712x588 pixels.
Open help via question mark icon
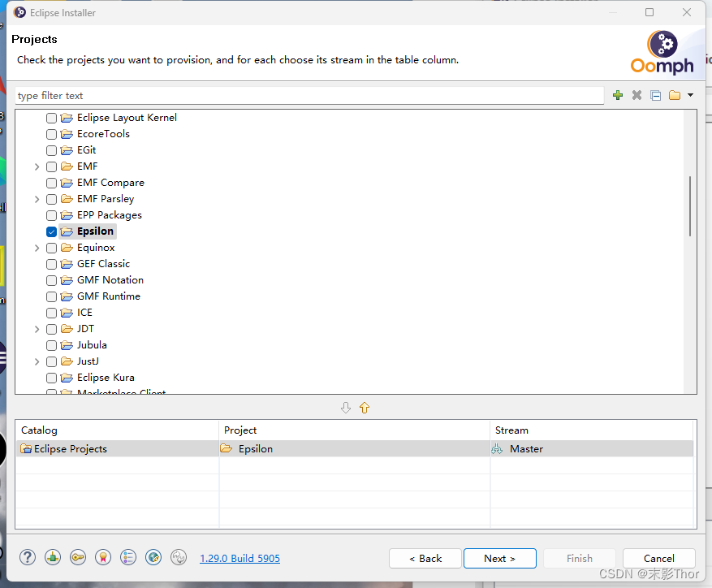click(28, 557)
